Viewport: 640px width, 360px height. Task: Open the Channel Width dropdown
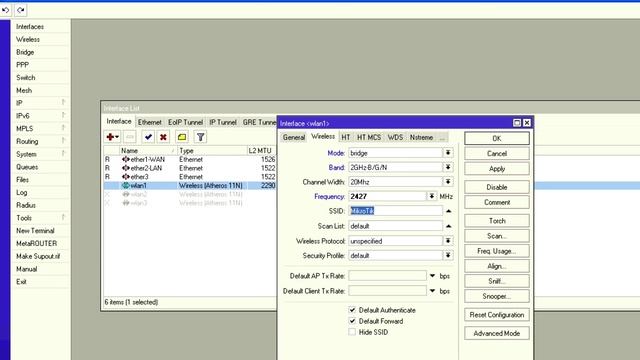(448, 182)
